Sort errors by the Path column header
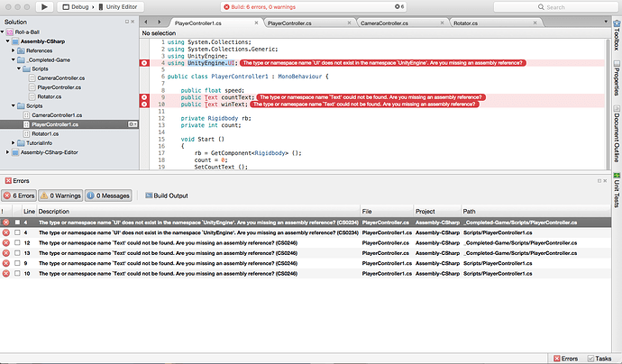 tap(535, 212)
